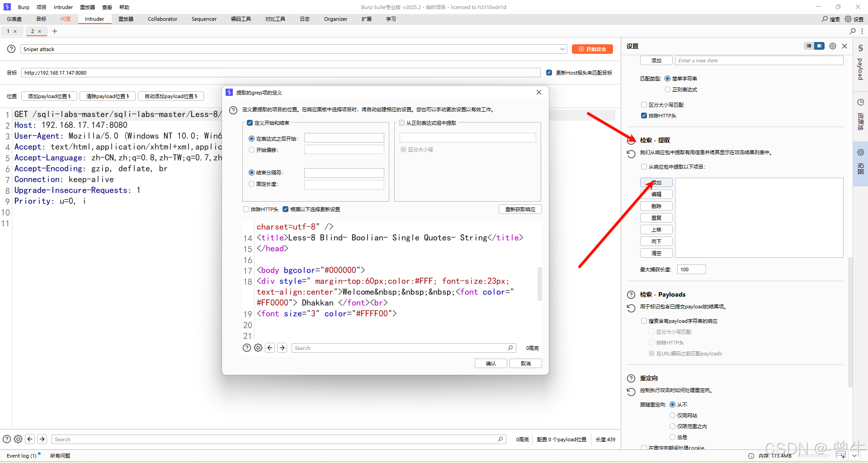Select 在表达式之后开始 radio button

click(252, 139)
